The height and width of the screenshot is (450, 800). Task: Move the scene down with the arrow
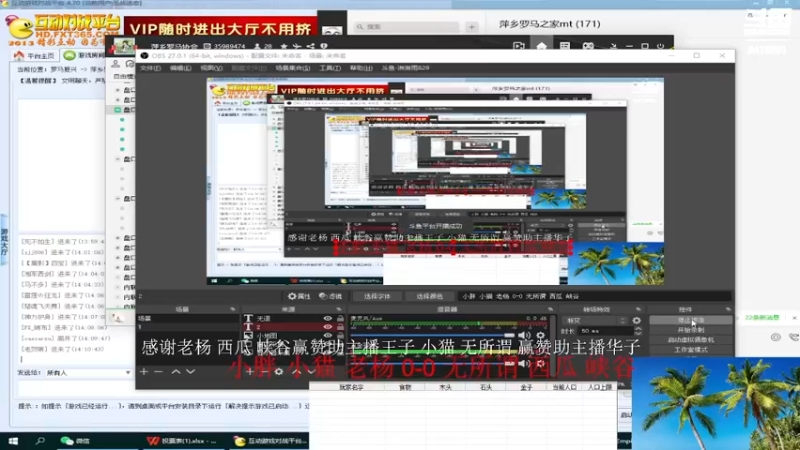click(190, 371)
